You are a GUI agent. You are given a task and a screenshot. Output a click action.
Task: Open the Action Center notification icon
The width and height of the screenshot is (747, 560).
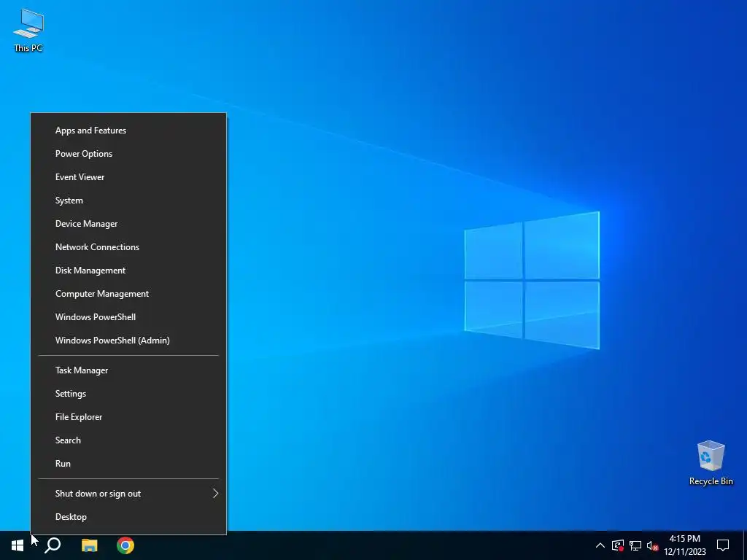723,545
